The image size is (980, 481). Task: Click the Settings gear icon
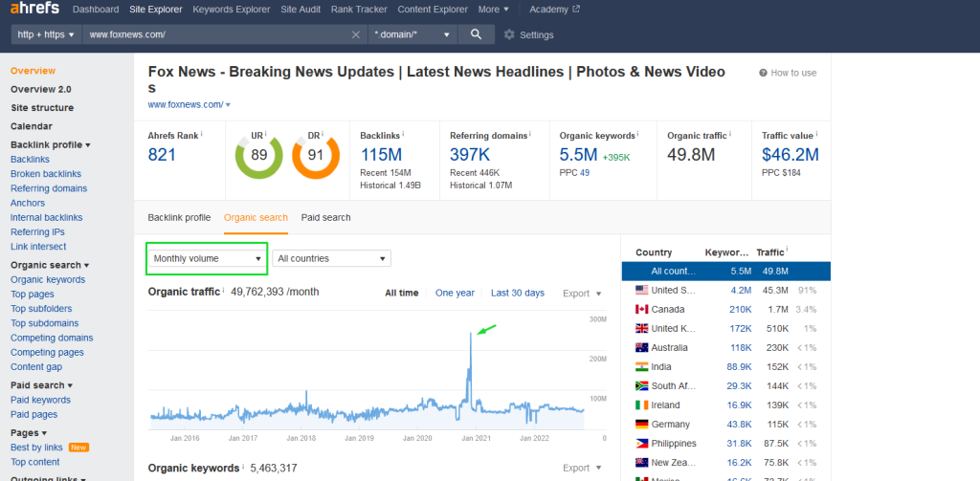[x=509, y=35]
